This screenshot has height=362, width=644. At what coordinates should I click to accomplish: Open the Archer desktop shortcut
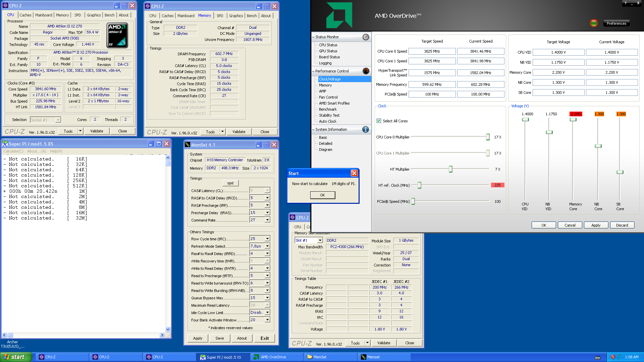12,344
